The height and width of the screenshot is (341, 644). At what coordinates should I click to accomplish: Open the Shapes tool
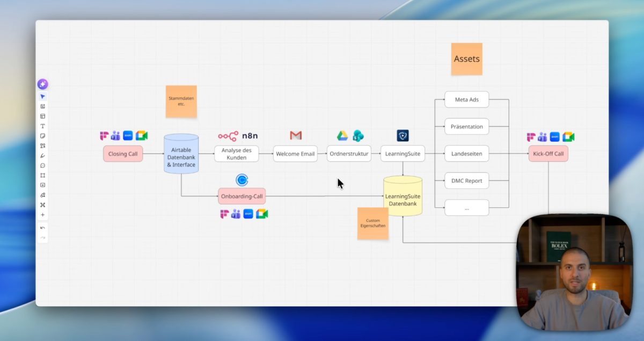(x=42, y=146)
